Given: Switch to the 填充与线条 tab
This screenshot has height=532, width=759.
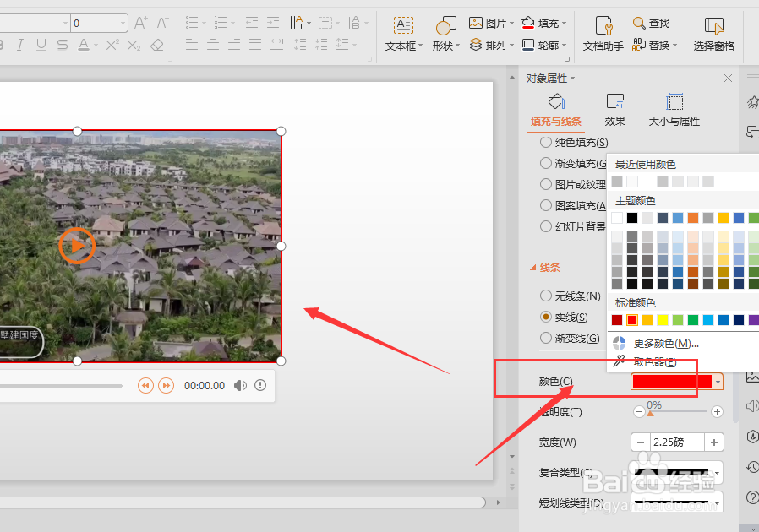Looking at the screenshot, I should 555,111.
